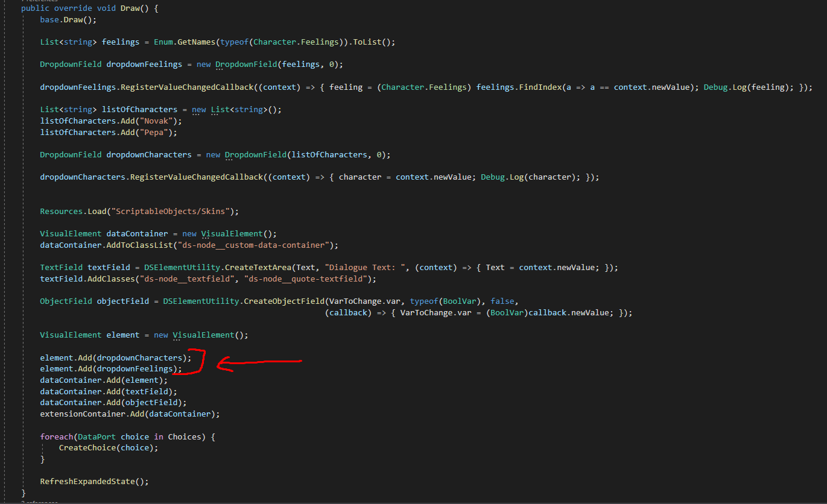
Task: Click the underlined DropdownField type name
Action: pyautogui.click(x=246, y=64)
